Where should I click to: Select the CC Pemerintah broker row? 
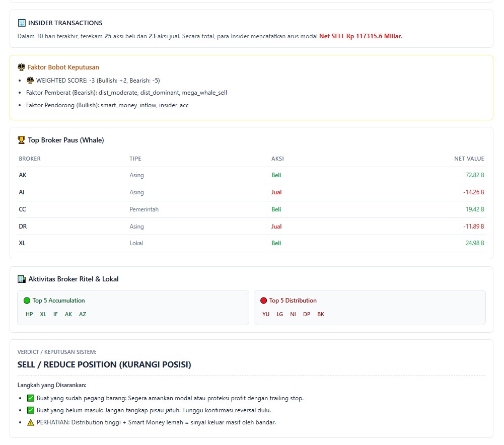251,209
